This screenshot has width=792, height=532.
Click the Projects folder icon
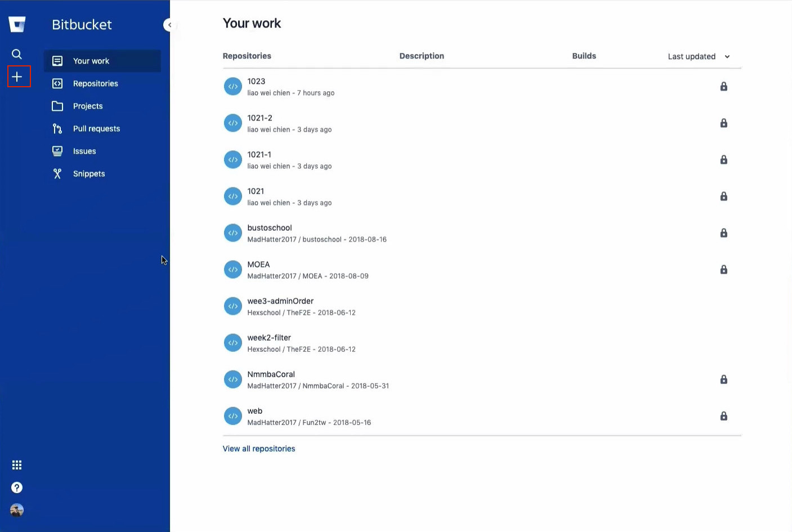[57, 106]
